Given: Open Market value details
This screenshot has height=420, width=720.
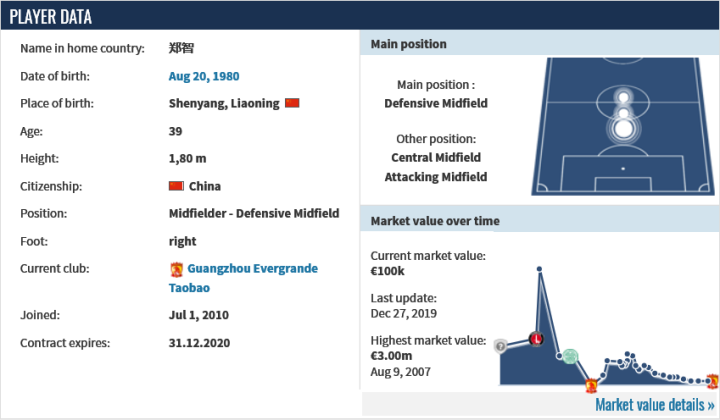Looking at the screenshot, I should pyautogui.click(x=654, y=405).
